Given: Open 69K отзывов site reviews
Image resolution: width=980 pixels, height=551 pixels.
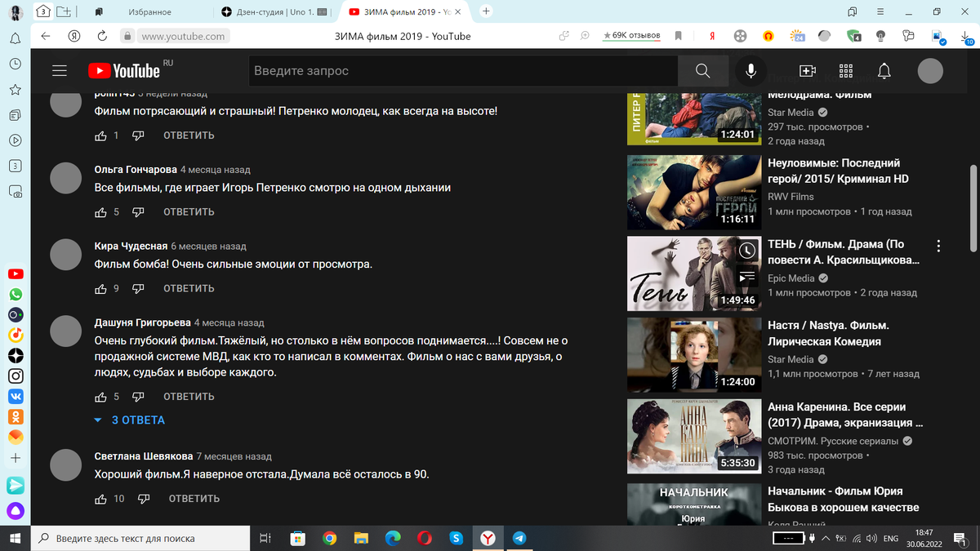Looking at the screenshot, I should point(631,36).
